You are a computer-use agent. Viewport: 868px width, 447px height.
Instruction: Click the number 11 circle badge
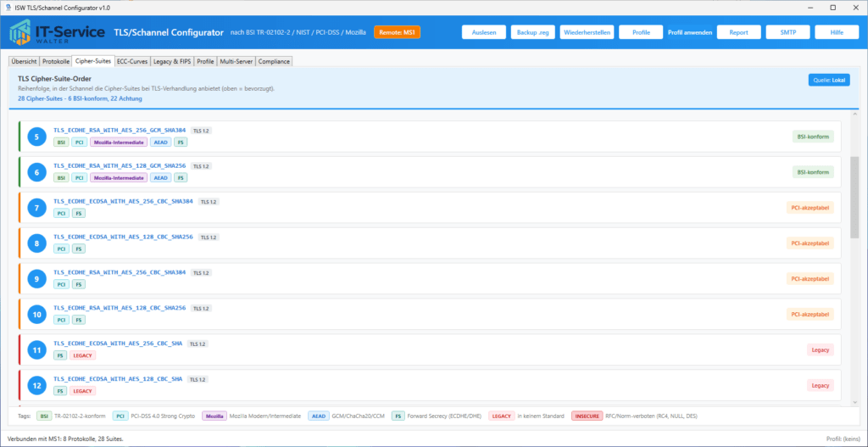36,350
